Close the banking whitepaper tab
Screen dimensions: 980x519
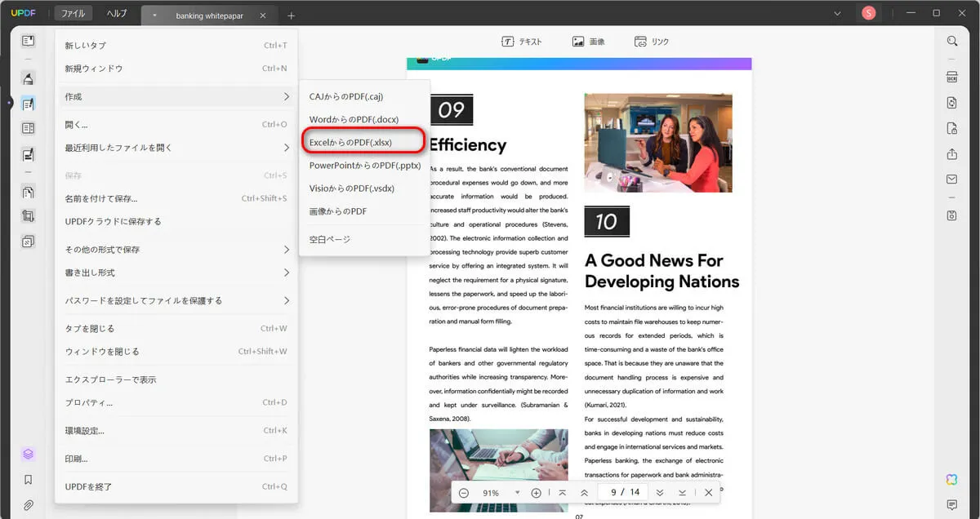262,16
